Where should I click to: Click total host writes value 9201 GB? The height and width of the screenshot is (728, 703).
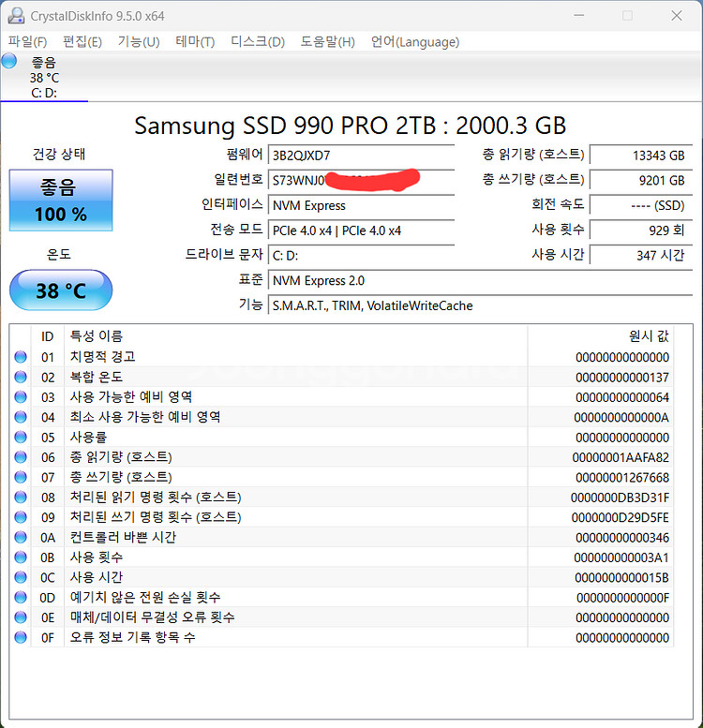[x=641, y=180]
